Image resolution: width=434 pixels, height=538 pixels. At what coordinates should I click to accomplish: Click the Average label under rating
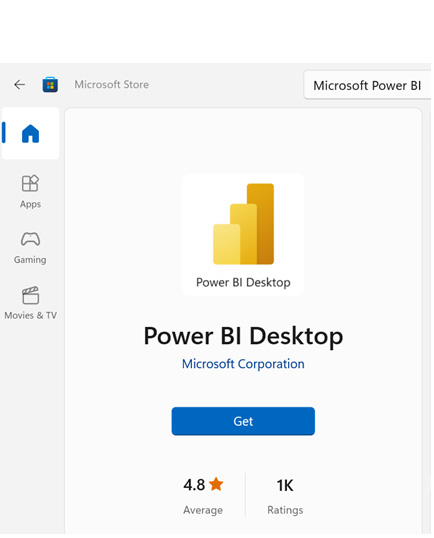pyautogui.click(x=203, y=510)
